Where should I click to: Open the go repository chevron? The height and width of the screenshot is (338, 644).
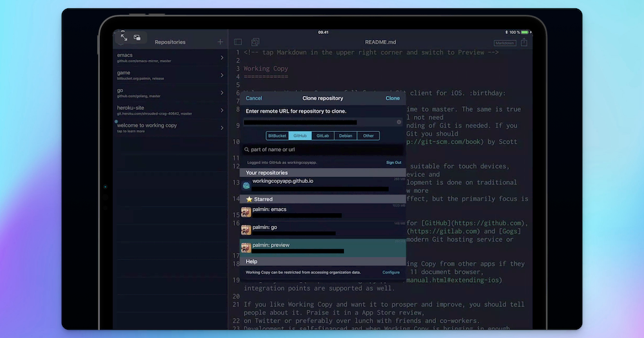[222, 93]
